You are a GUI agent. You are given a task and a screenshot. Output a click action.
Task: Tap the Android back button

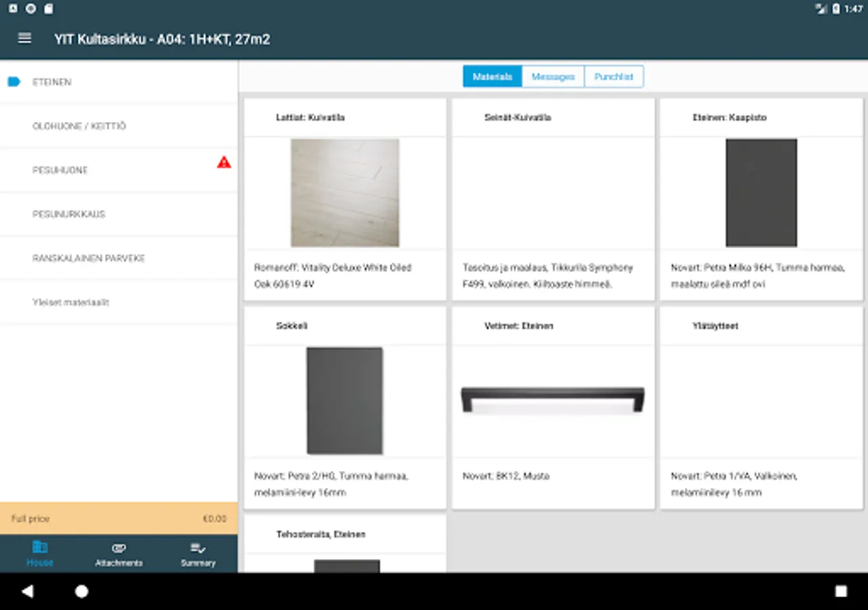(27, 591)
